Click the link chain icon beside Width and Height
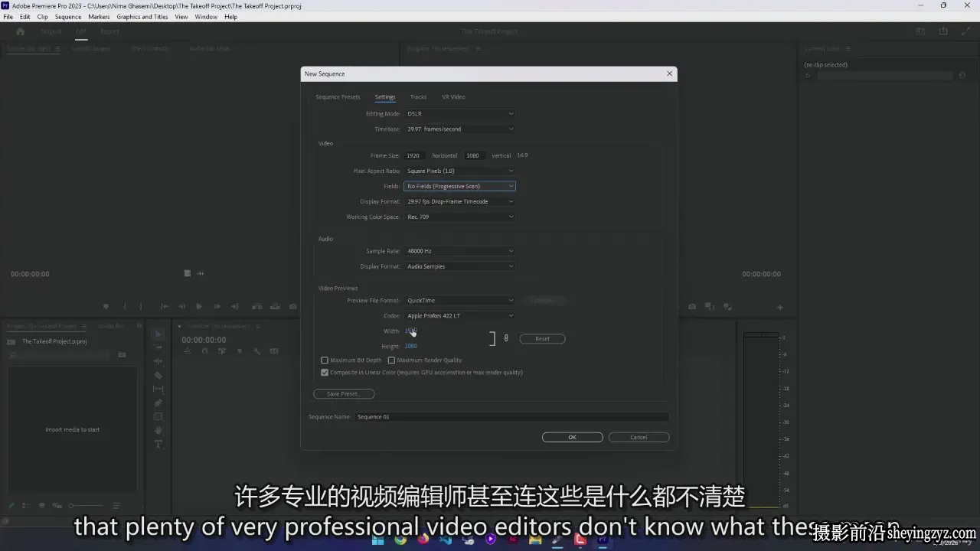Image resolution: width=980 pixels, height=551 pixels. 506,337
